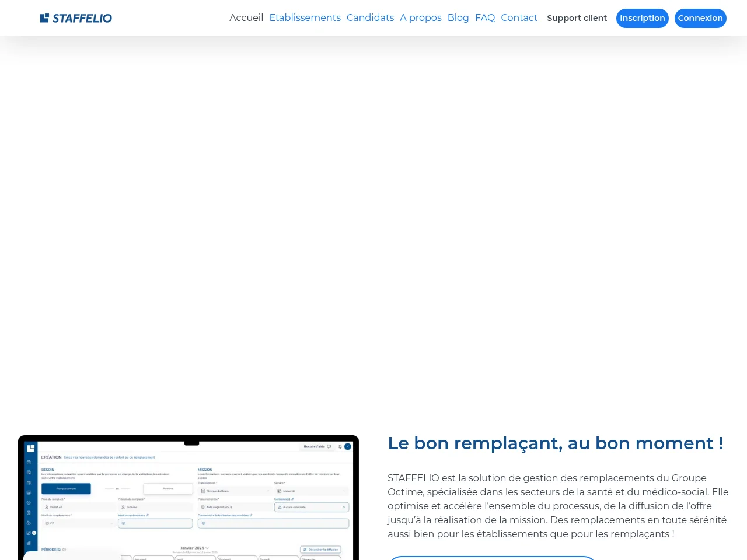Click the Inscription button
The width and height of the screenshot is (747, 560).
tap(642, 18)
